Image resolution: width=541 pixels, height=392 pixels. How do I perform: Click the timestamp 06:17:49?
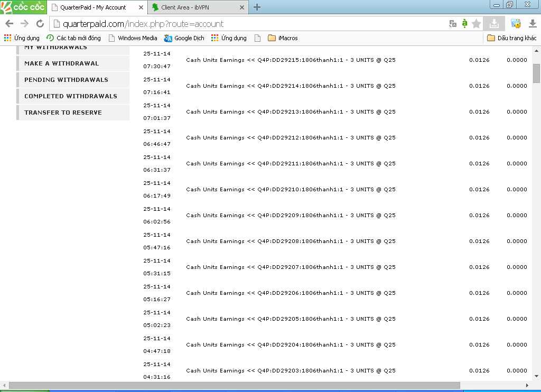click(x=157, y=195)
